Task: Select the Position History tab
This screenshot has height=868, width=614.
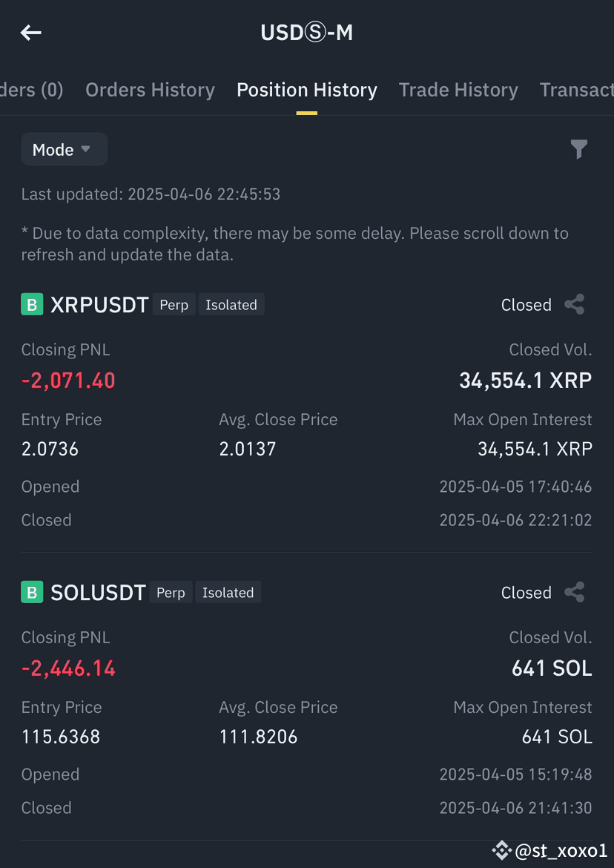Action: coord(307,90)
